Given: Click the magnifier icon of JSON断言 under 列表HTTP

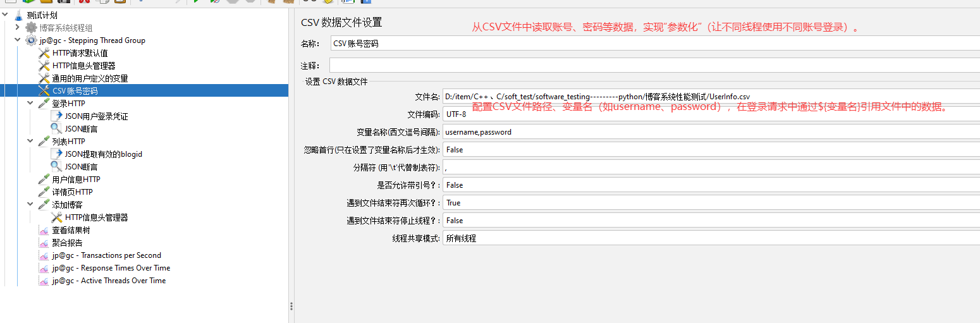Looking at the screenshot, I should point(57,167).
